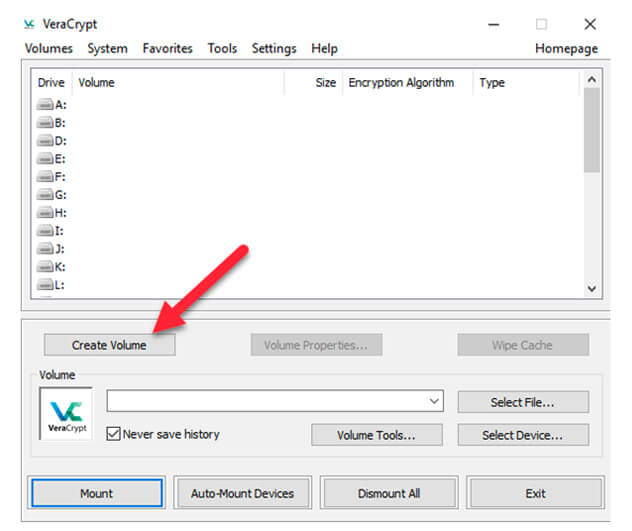Open the System menu

click(x=108, y=48)
